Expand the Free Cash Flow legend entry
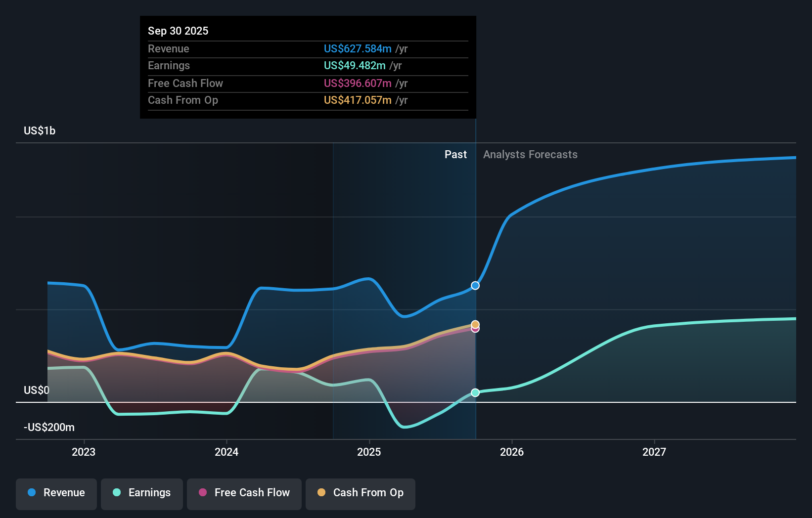 [x=244, y=493]
